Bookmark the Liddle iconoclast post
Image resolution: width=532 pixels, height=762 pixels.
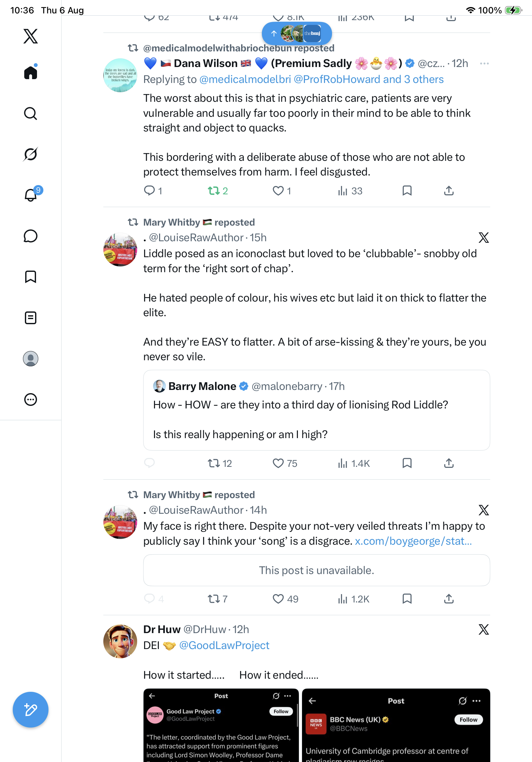pos(407,463)
